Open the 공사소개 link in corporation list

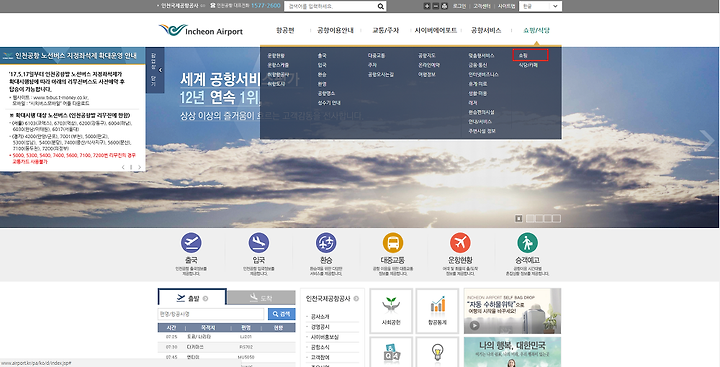coord(320,317)
